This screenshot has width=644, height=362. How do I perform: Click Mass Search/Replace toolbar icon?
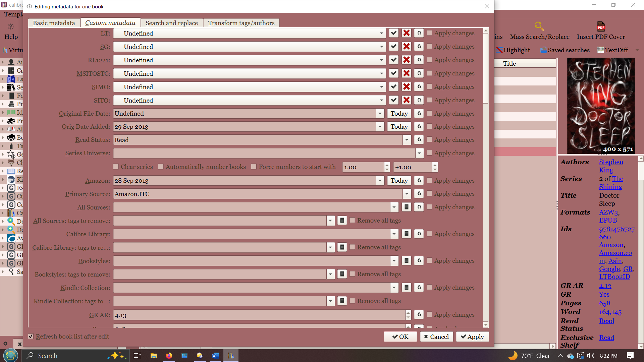539,26
